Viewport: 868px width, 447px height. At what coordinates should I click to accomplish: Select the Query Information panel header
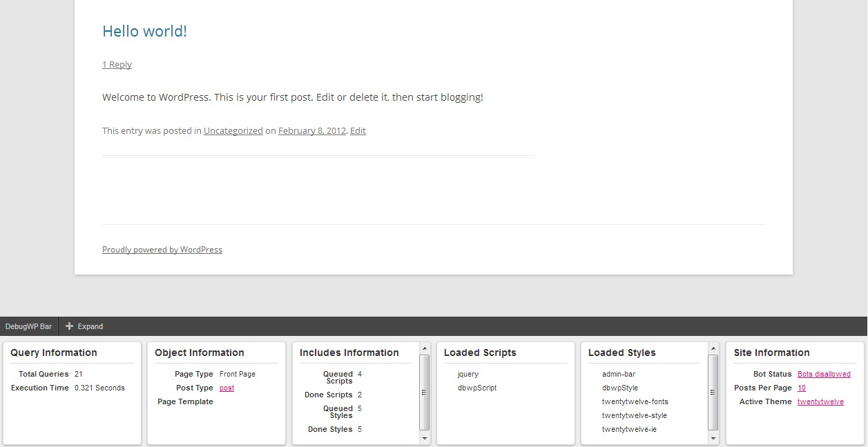click(x=53, y=352)
